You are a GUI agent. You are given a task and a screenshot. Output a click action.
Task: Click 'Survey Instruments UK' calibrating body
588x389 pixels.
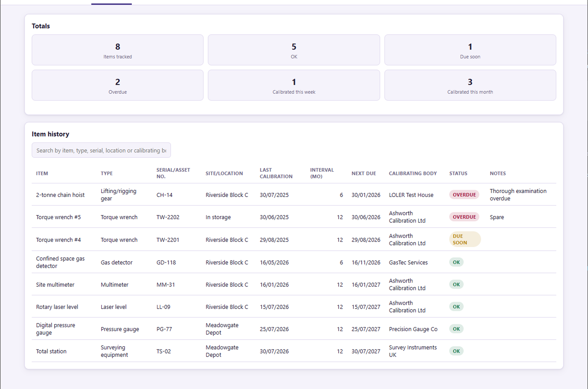coord(413,351)
